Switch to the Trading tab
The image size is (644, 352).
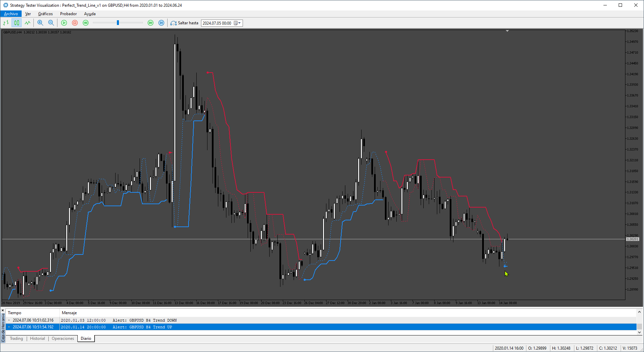pyautogui.click(x=16, y=339)
